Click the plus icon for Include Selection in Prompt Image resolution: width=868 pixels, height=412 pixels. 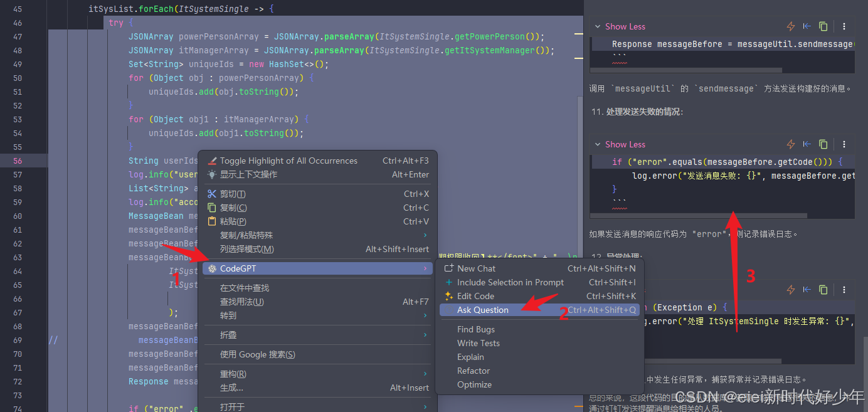click(448, 282)
